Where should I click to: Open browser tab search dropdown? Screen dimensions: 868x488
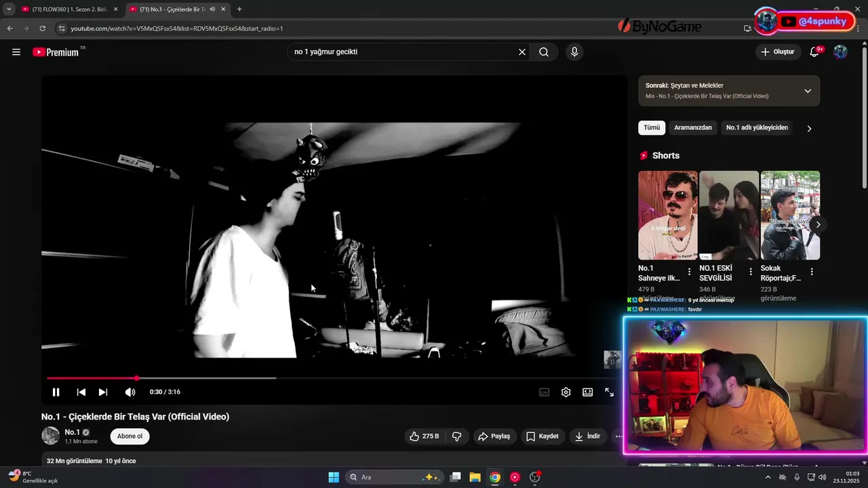[9, 9]
